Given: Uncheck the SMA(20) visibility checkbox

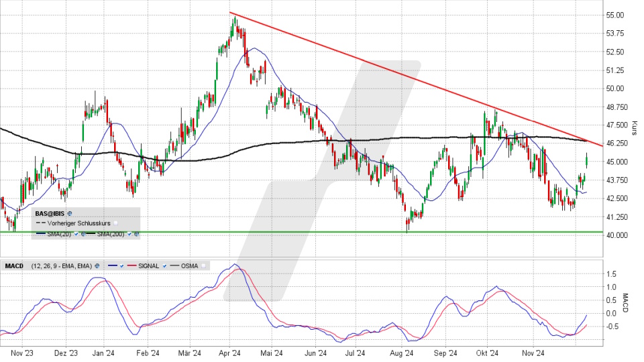Looking at the screenshot, I should click(75, 234).
